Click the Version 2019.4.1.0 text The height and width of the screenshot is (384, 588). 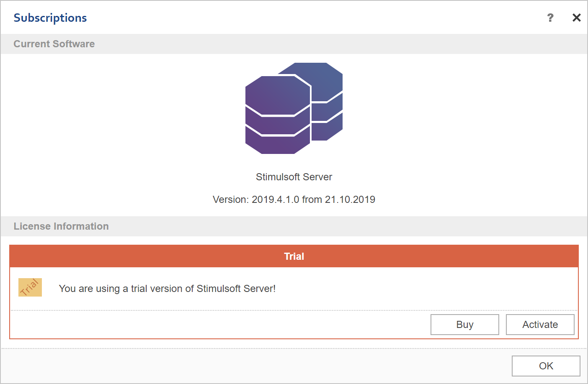click(294, 200)
